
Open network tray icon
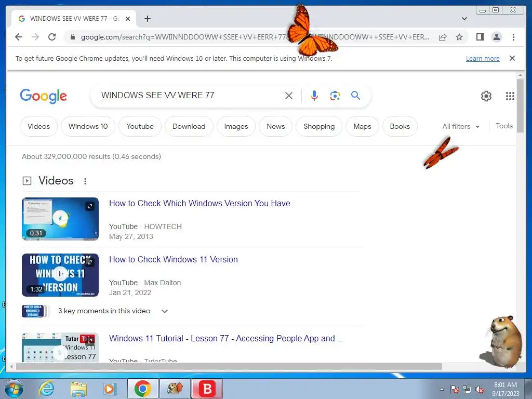[467, 390]
